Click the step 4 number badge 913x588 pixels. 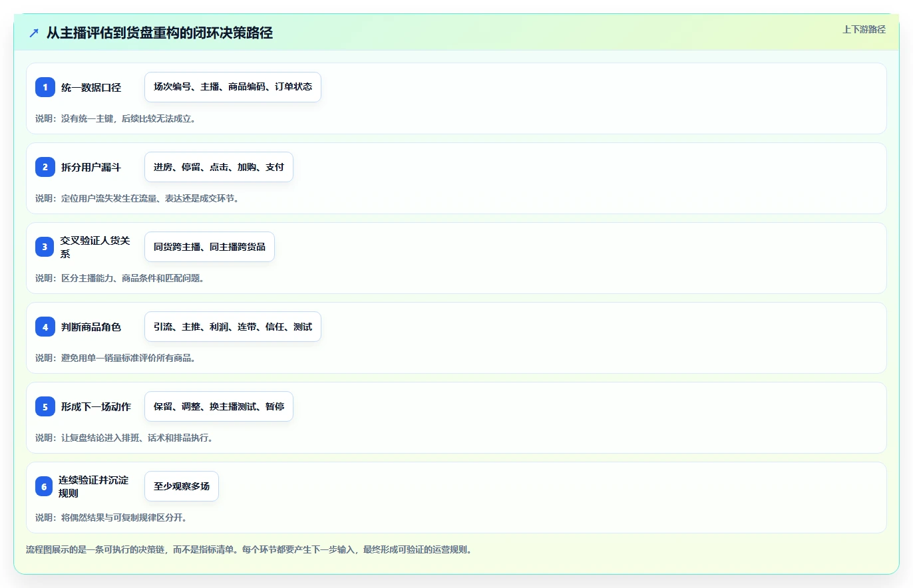coord(45,327)
